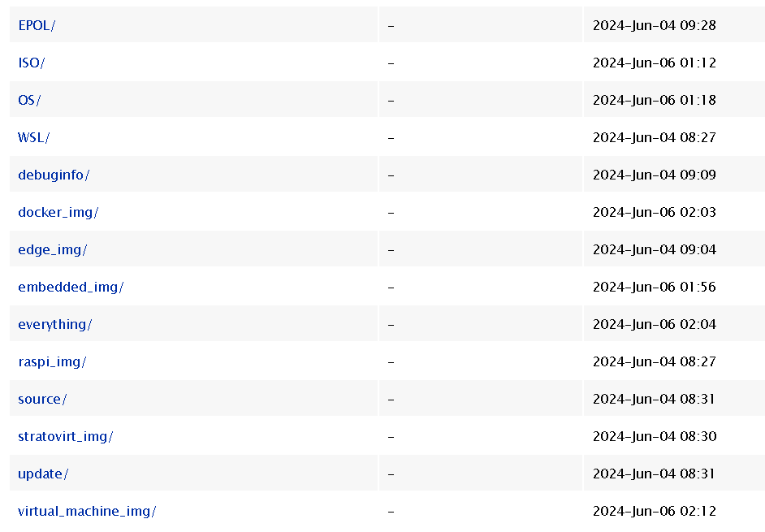Select the raspi_img/ directory link
Viewport: 765px width, 532px height.
(52, 361)
